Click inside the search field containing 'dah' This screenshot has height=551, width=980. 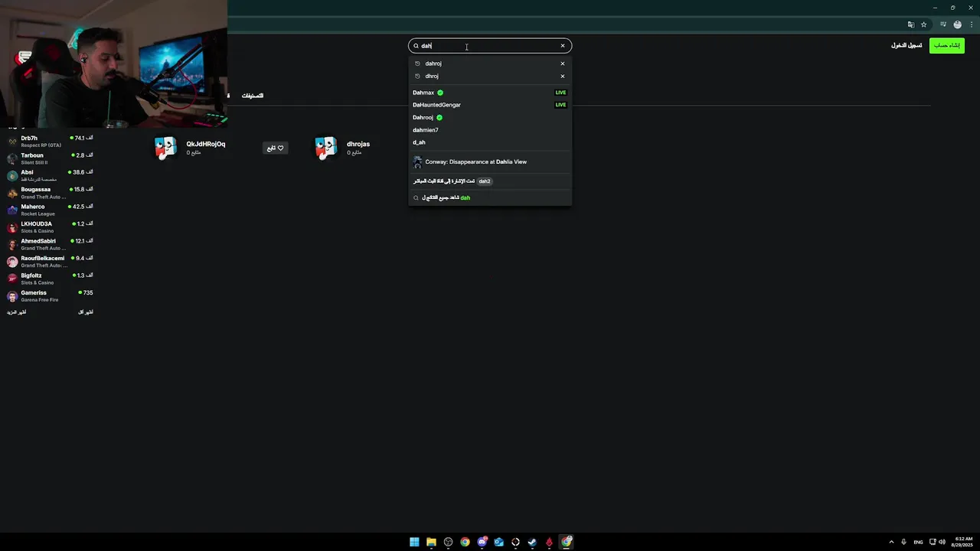click(490, 46)
